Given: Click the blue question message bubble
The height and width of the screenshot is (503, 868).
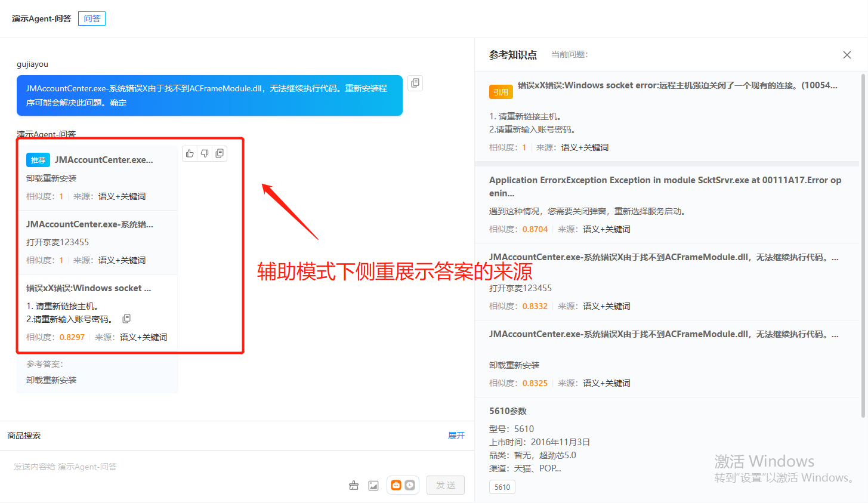Looking at the screenshot, I should click(x=209, y=95).
